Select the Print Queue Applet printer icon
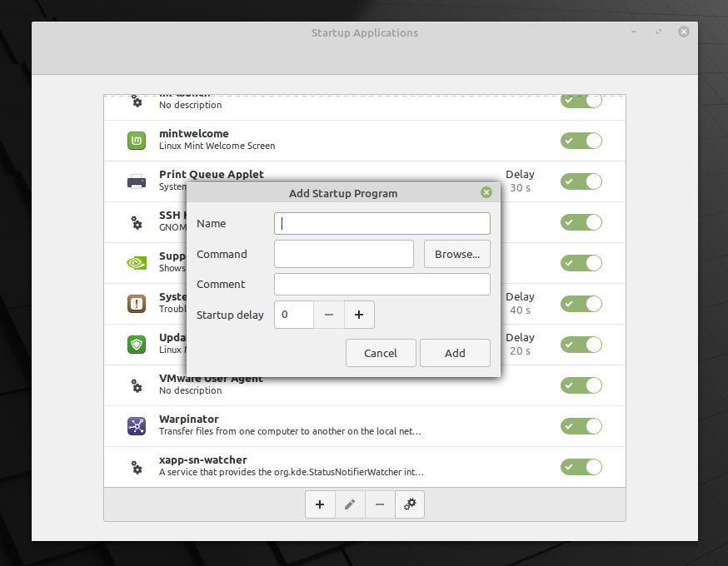The image size is (728, 566). 136,181
